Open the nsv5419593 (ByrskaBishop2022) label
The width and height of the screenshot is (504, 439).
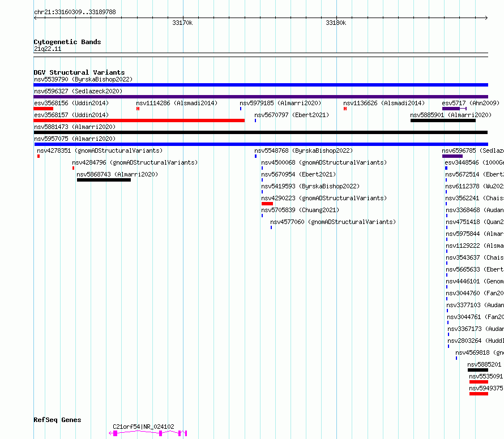[x=310, y=186]
